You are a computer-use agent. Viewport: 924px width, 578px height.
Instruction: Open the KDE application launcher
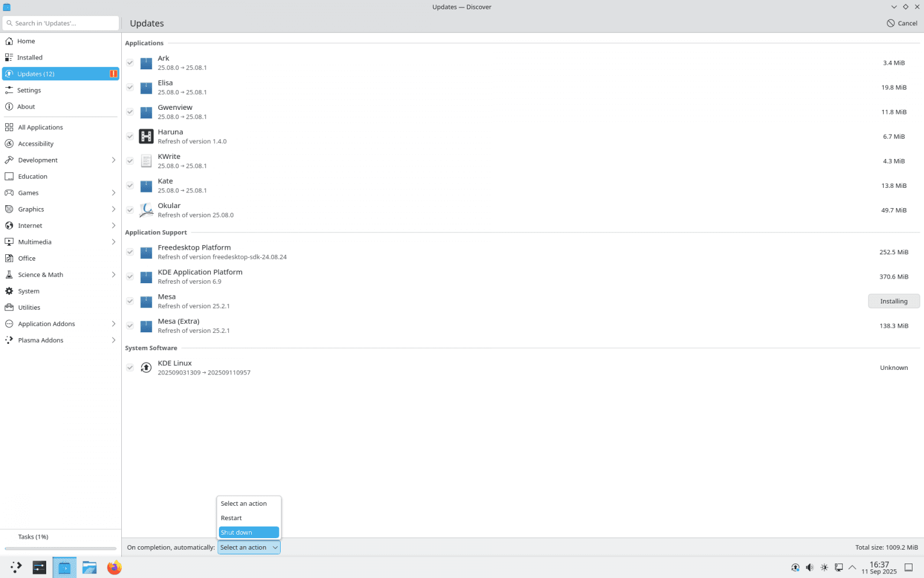(x=16, y=568)
